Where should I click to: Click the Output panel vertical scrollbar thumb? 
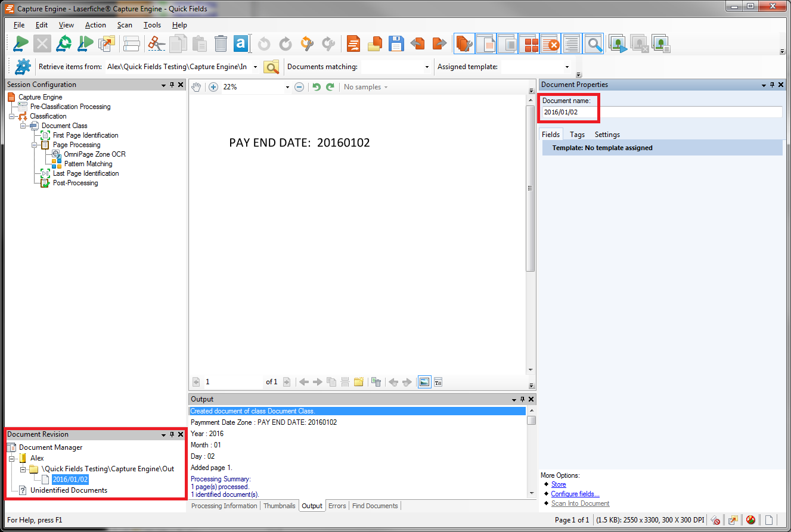point(531,421)
